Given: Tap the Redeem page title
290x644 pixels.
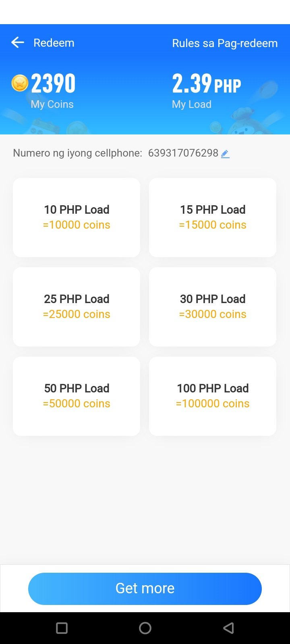Looking at the screenshot, I should [54, 43].
